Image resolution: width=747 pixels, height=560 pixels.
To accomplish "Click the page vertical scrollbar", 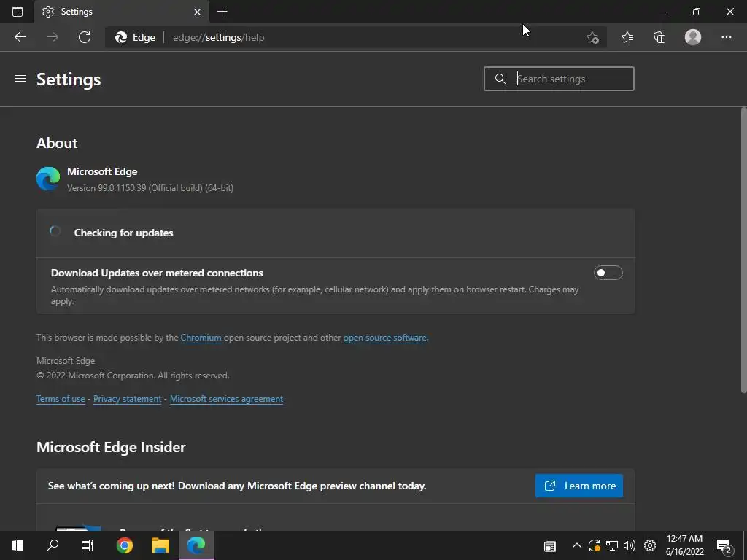I will pos(743,250).
